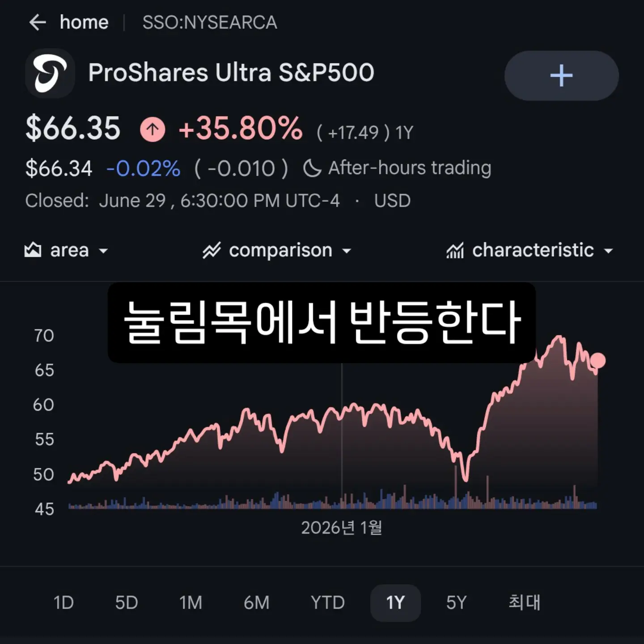This screenshot has width=644, height=644.
Task: Select the 5D time range
Action: coord(127,602)
